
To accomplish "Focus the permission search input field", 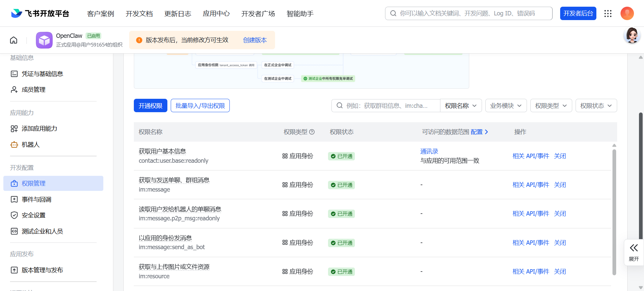I will coord(389,106).
